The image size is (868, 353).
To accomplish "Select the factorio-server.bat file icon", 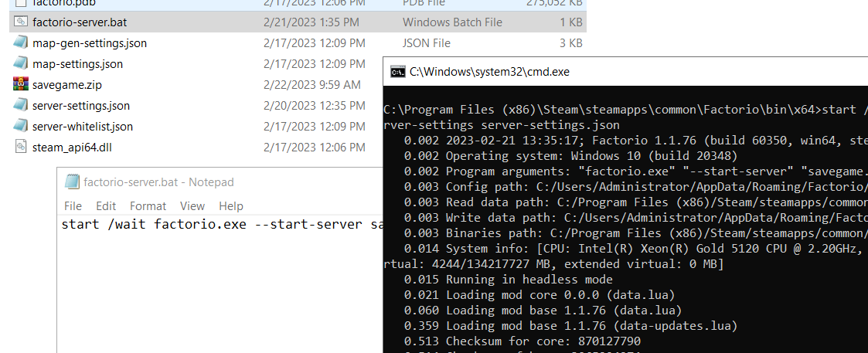I will click(20, 22).
